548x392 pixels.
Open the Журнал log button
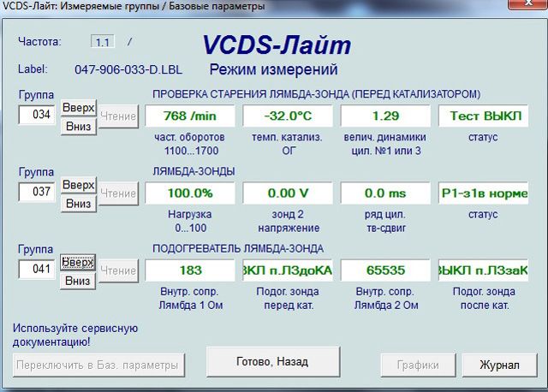[x=499, y=365]
